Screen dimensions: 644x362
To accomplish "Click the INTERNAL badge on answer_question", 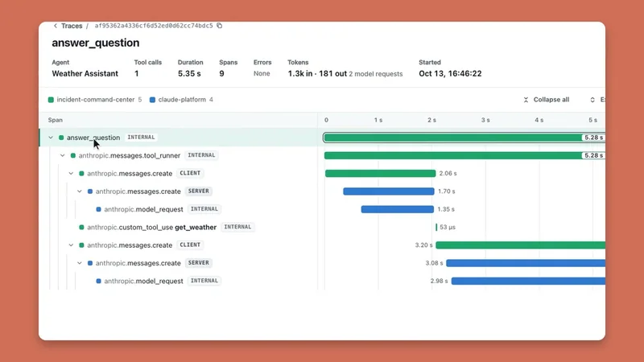I will [141, 137].
